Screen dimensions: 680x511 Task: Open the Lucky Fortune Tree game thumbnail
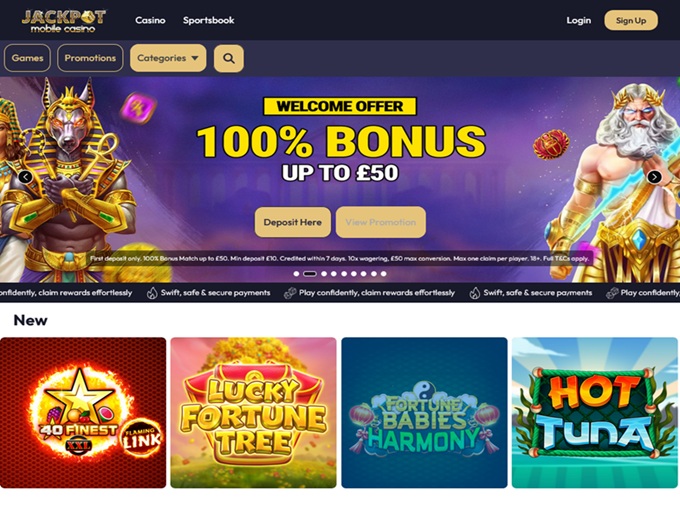(x=253, y=413)
